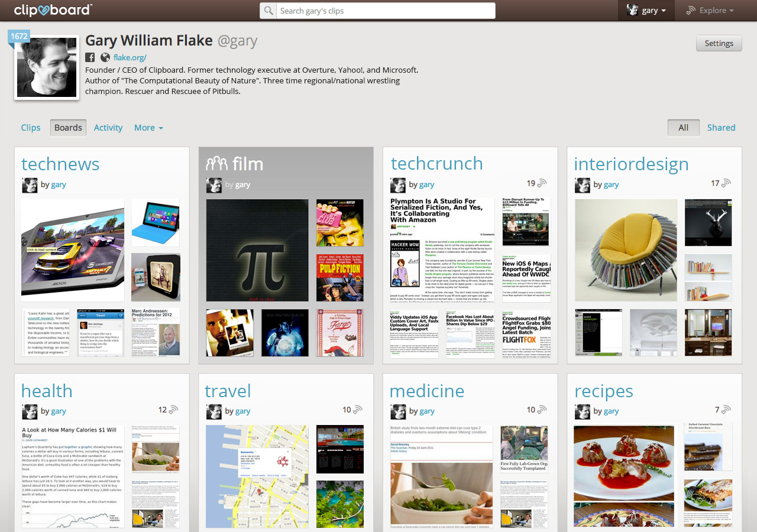Open the interiordesign board title
This screenshot has width=757, height=532.
631,164
